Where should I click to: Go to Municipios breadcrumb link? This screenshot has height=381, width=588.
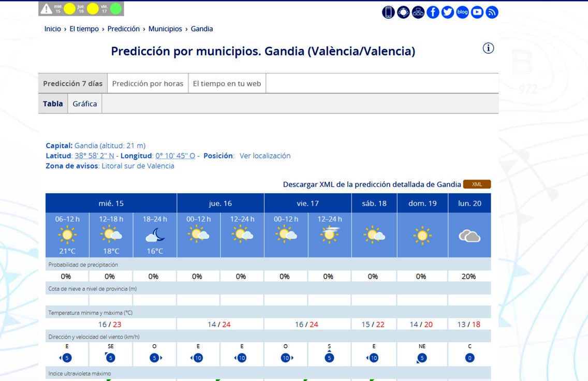coord(165,29)
